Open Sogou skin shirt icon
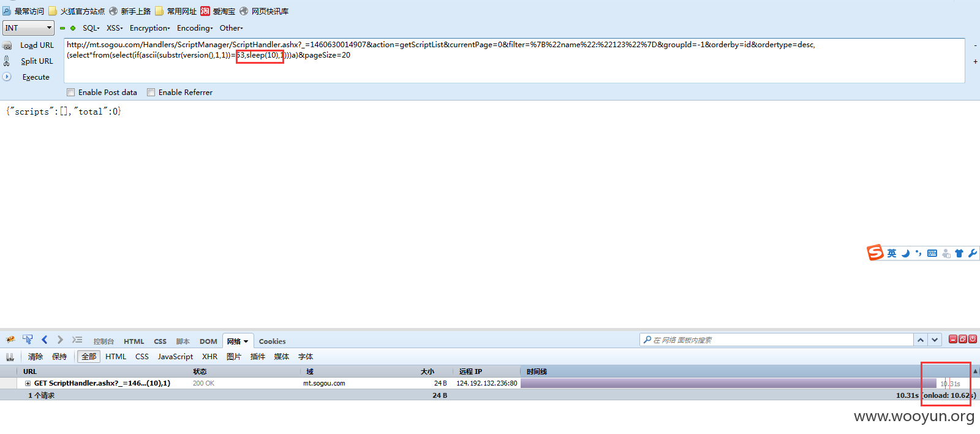This screenshot has width=980, height=434. tap(959, 253)
